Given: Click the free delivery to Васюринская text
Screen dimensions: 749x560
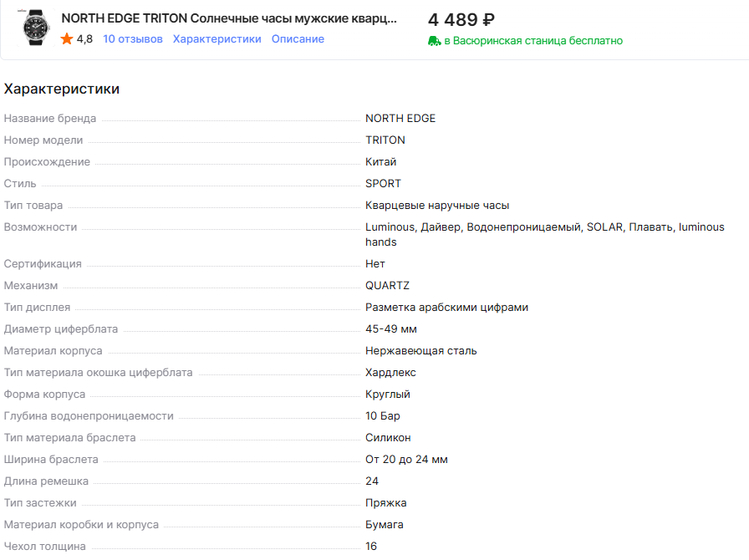Looking at the screenshot, I should [x=532, y=40].
